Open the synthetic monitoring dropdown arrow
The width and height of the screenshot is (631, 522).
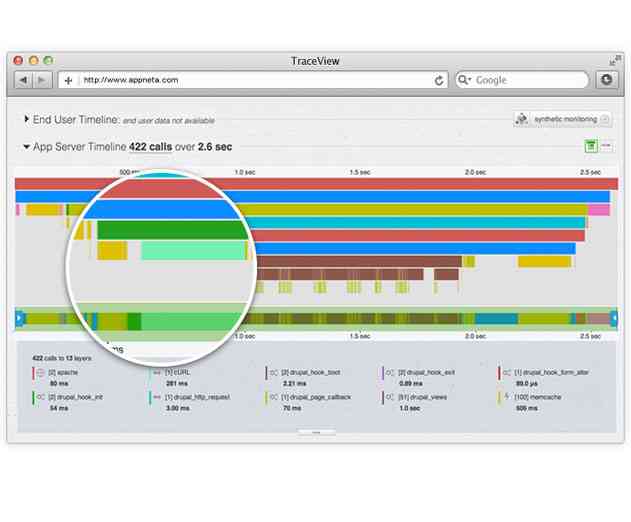coord(604,119)
